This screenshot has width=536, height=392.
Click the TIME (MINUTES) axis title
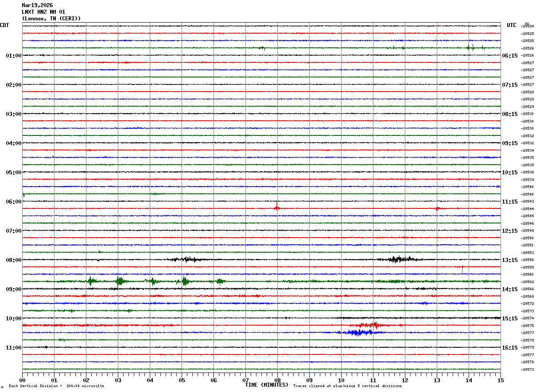(x=267, y=385)
